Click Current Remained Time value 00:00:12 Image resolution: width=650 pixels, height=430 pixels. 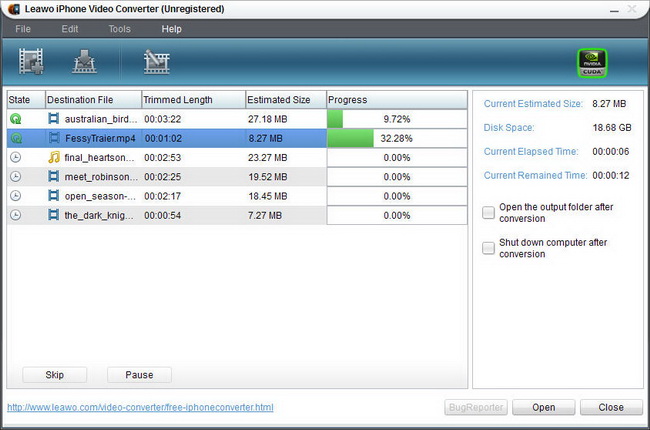(611, 175)
